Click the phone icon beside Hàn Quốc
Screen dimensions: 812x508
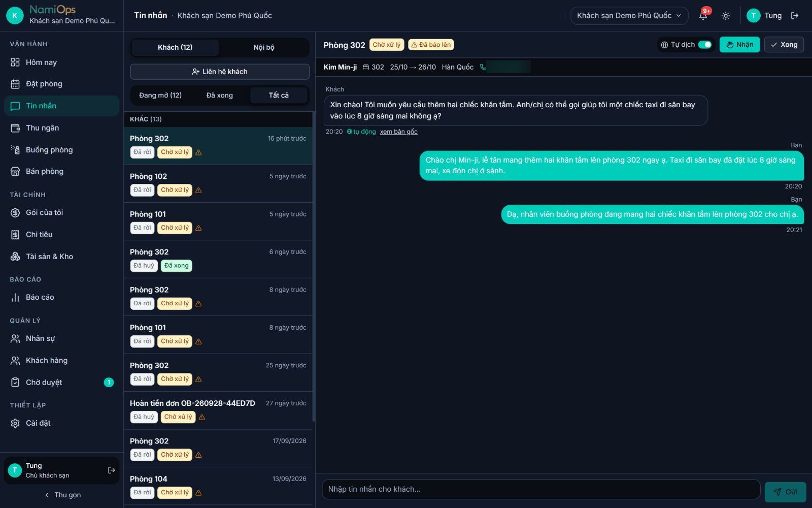483,67
